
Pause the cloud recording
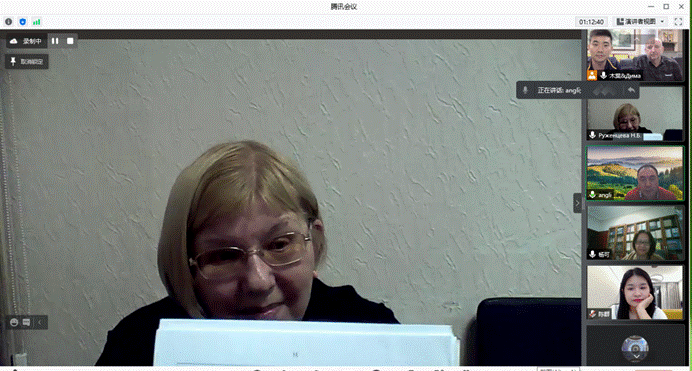pyautogui.click(x=55, y=41)
